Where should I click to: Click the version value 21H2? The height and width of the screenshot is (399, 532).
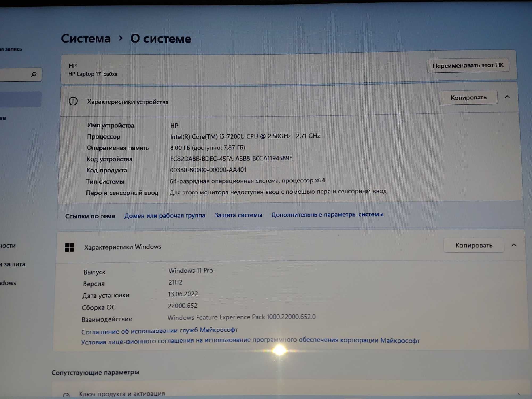click(x=175, y=282)
